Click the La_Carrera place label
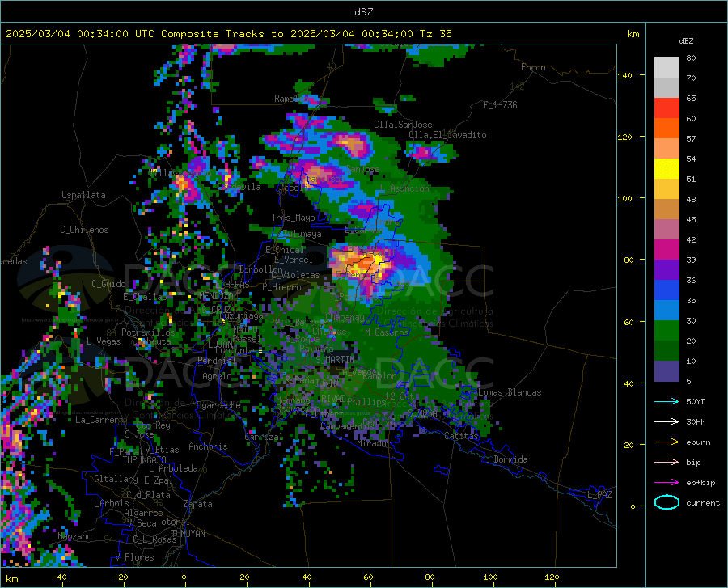The height and width of the screenshot is (588, 728). pos(99,420)
